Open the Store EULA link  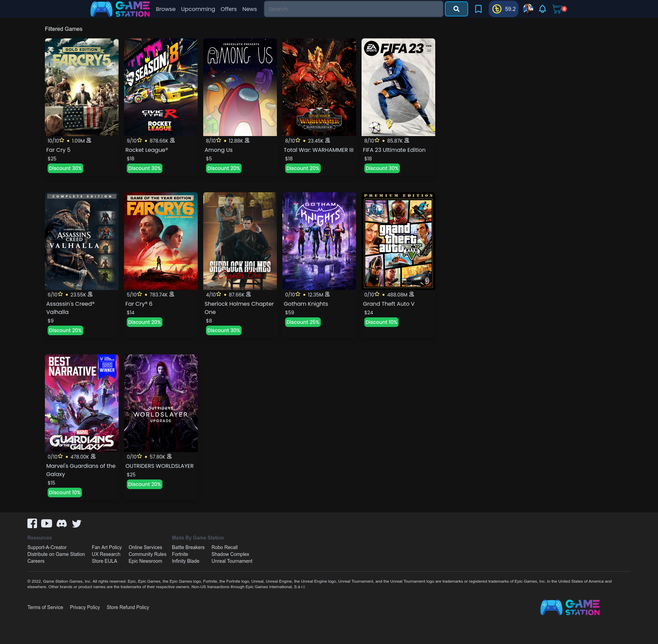[x=105, y=561]
